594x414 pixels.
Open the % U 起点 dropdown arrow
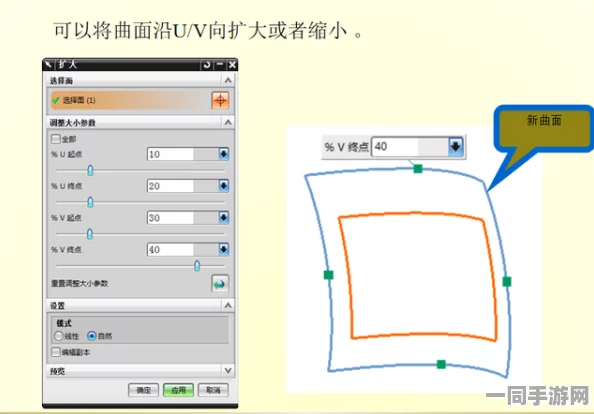[x=224, y=154]
